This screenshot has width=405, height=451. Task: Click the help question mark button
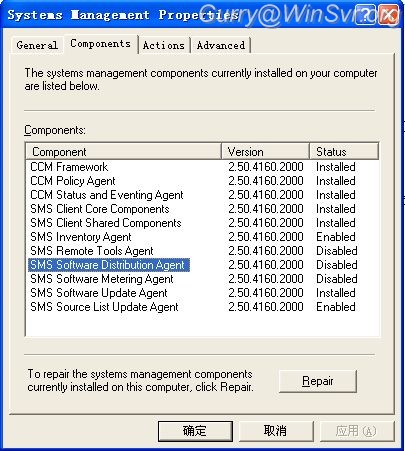click(365, 15)
